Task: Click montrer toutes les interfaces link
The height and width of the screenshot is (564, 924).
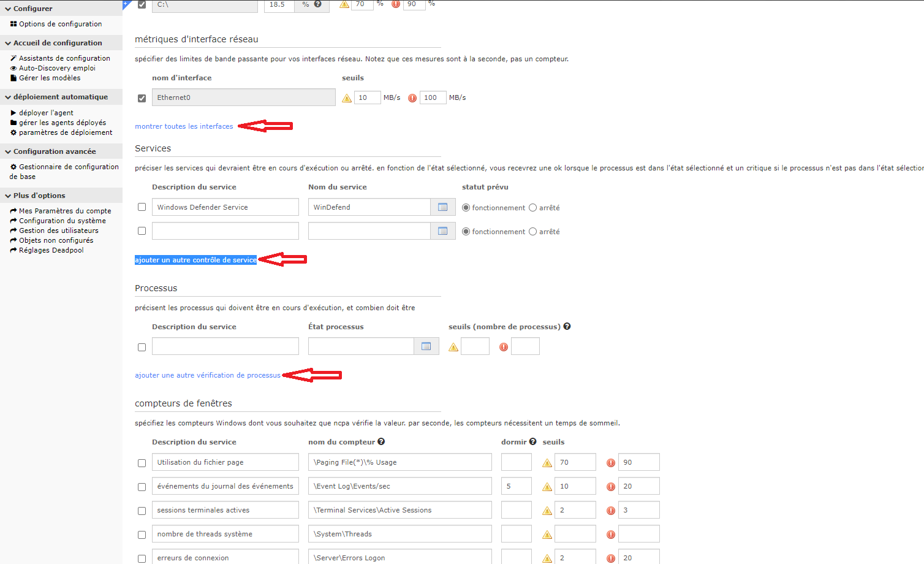Action: 184,126
